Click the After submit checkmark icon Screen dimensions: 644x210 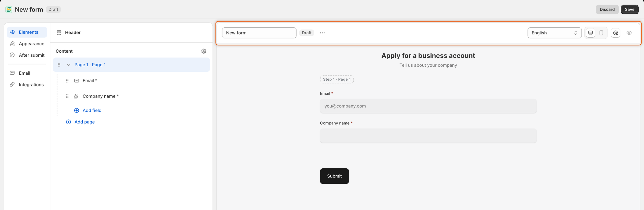tap(12, 55)
